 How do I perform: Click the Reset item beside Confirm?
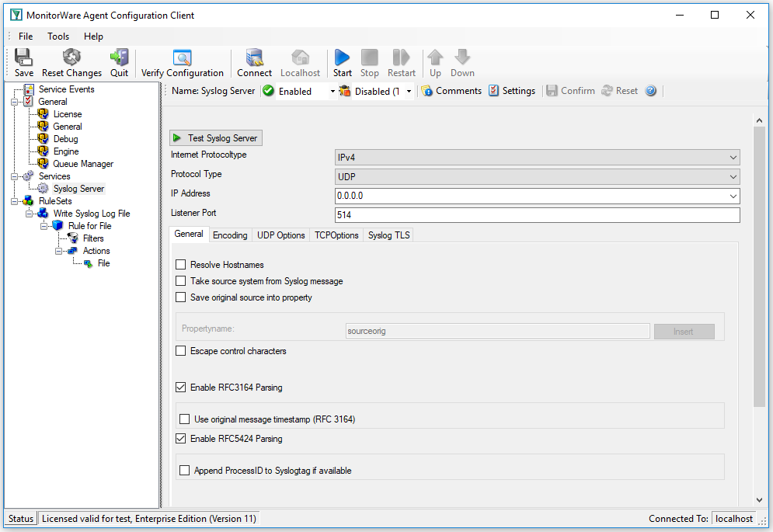tap(620, 91)
